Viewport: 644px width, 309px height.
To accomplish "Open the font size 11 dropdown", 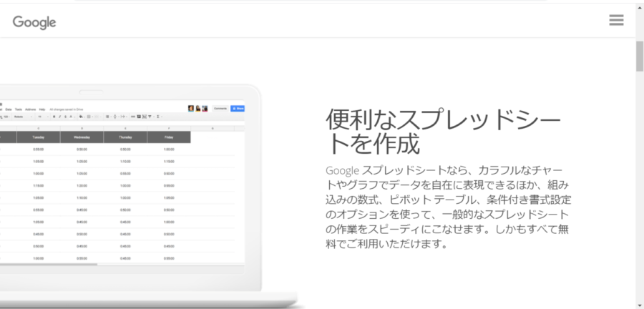I will (x=42, y=116).
